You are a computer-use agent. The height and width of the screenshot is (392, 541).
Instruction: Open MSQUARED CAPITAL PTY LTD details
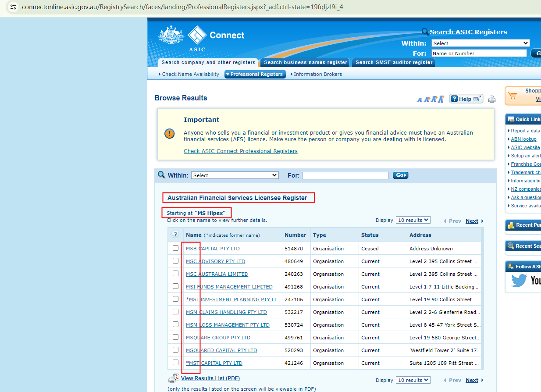pyautogui.click(x=221, y=350)
